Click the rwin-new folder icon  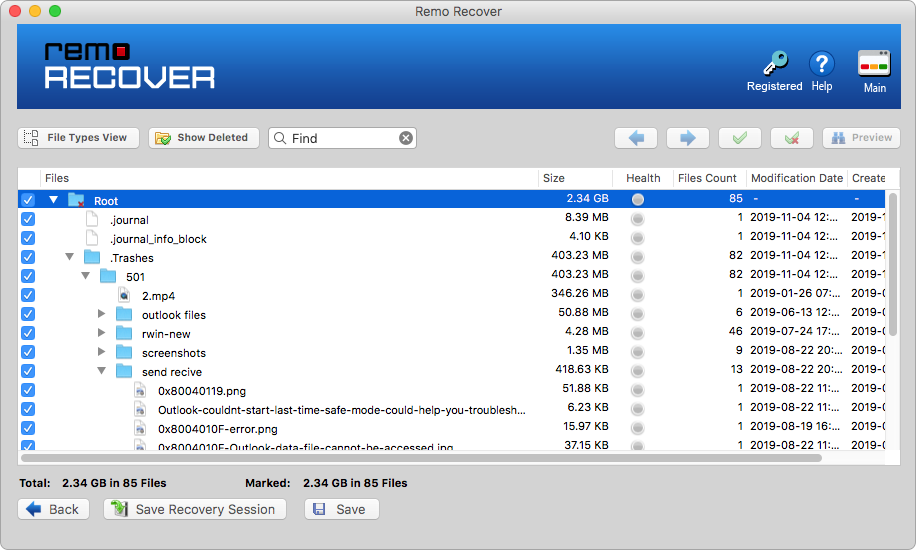[x=124, y=333]
